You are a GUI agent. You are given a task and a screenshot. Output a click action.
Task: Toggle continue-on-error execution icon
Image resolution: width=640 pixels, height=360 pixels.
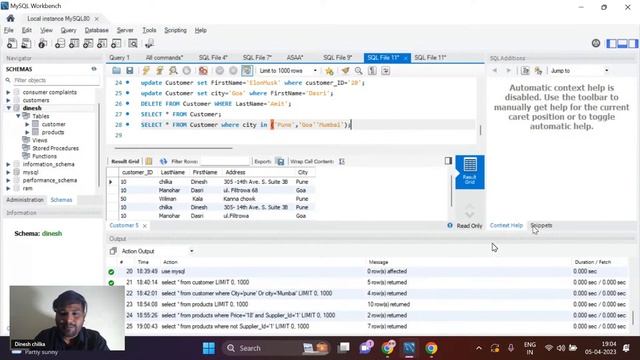click(x=203, y=71)
